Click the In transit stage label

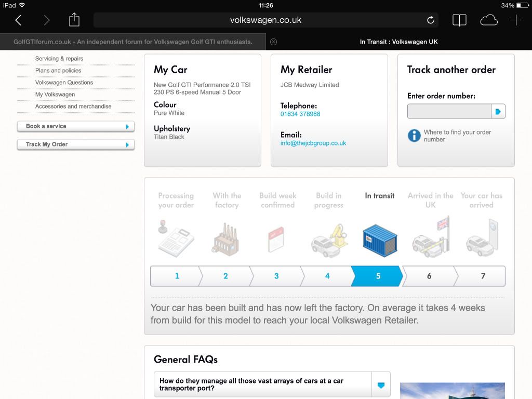(380, 196)
